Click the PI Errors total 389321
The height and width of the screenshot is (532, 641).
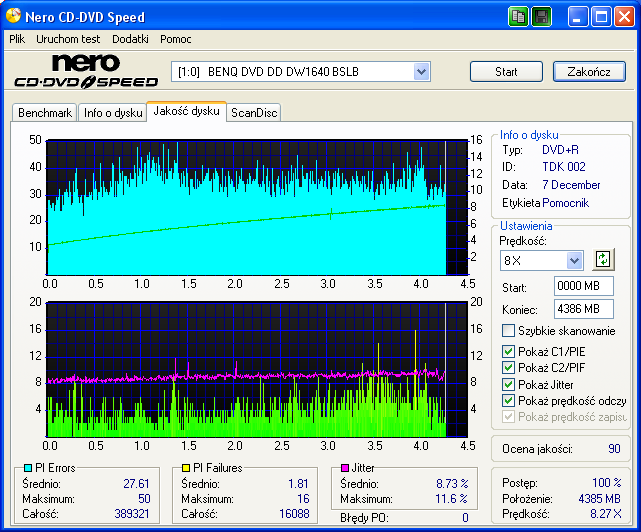tap(132, 514)
